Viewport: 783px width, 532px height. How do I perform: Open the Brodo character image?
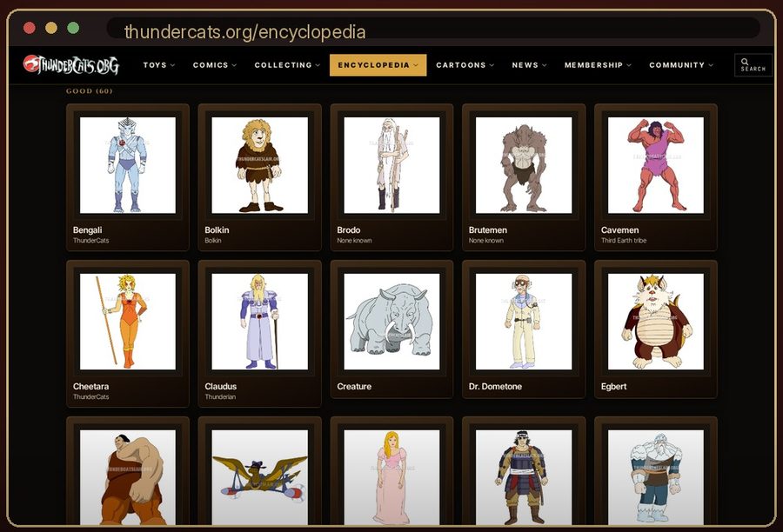[391, 165]
